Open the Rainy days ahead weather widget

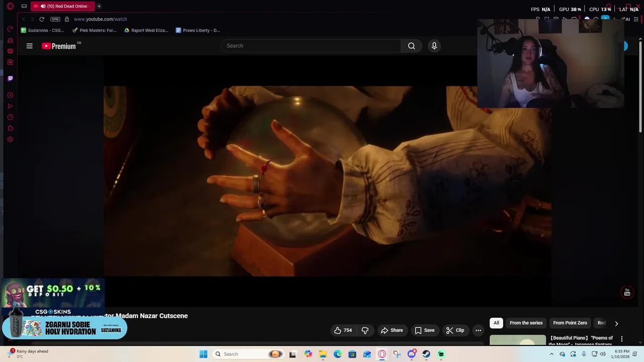(x=28, y=354)
